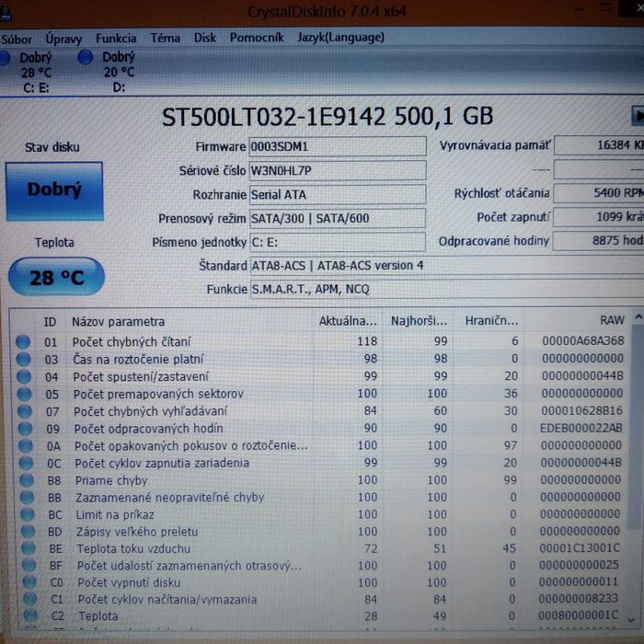Click status icon for row 0A opakovaných pokusov
The image size is (644, 644).
pyautogui.click(x=26, y=446)
